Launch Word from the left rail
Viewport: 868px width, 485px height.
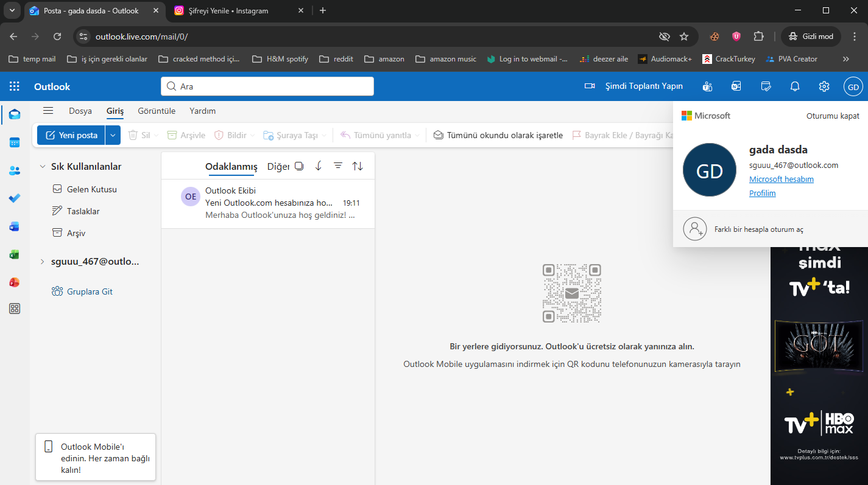[15, 226]
